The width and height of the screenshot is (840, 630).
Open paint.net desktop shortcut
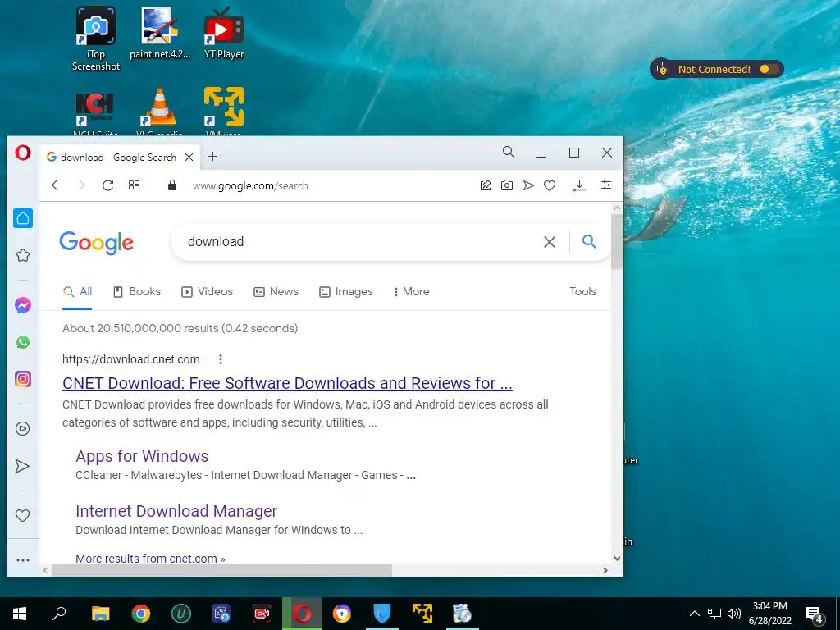coord(160,33)
